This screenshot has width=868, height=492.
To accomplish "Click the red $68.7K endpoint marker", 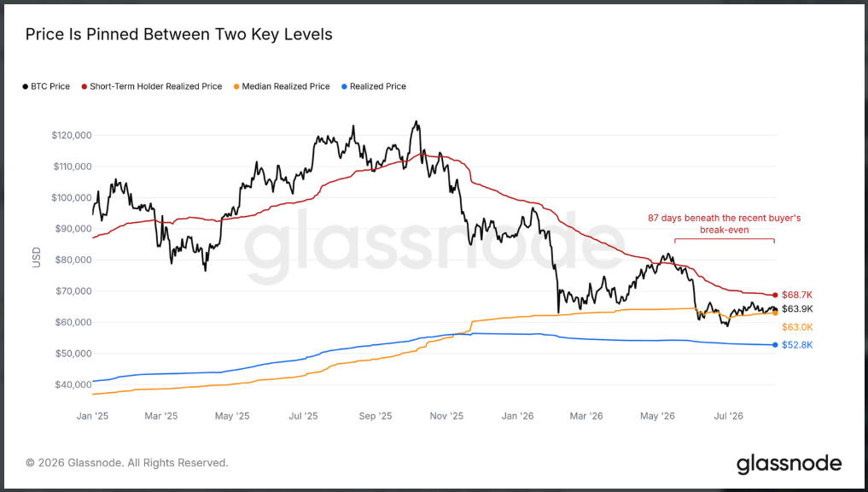I will tap(775, 296).
